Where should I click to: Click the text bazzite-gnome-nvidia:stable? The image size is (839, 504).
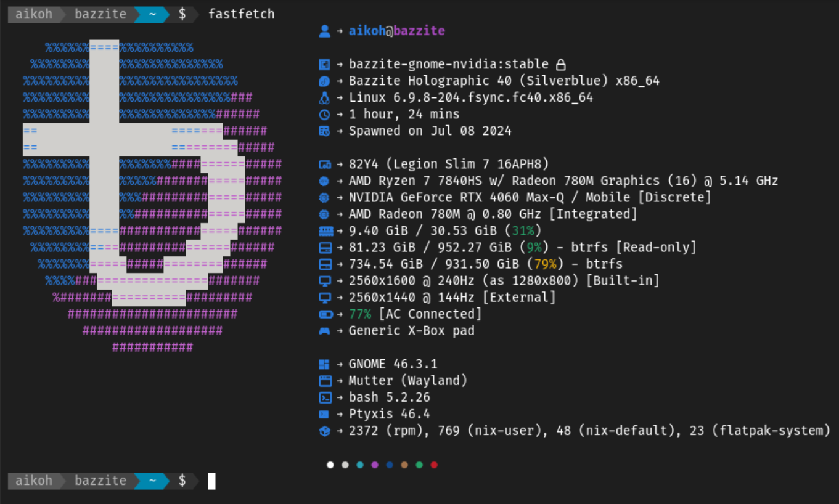tap(449, 64)
